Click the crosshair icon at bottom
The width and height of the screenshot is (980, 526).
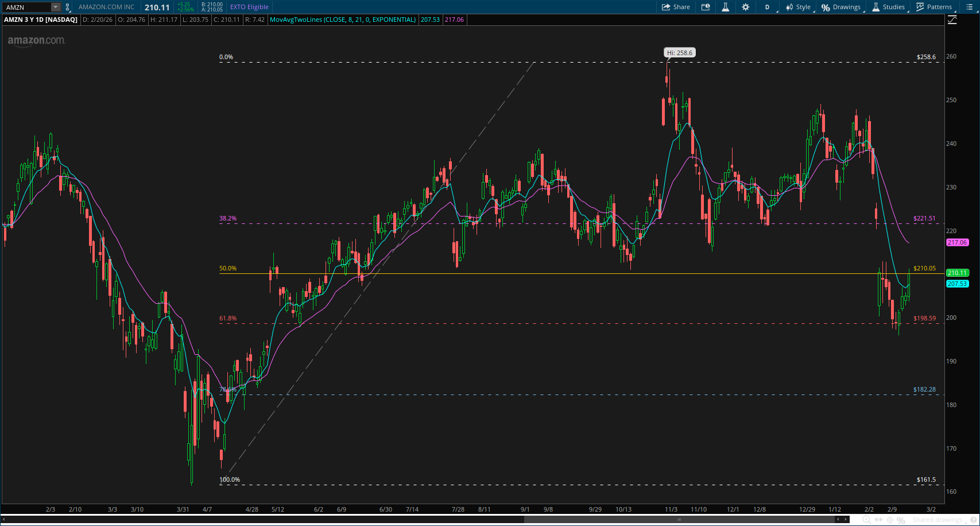point(890,520)
